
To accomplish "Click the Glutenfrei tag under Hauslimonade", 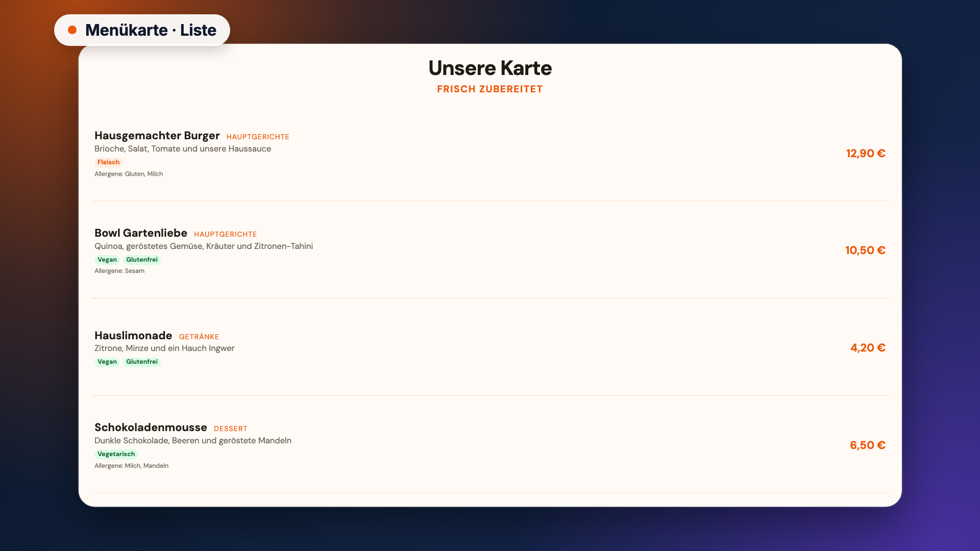I will pos(142,362).
